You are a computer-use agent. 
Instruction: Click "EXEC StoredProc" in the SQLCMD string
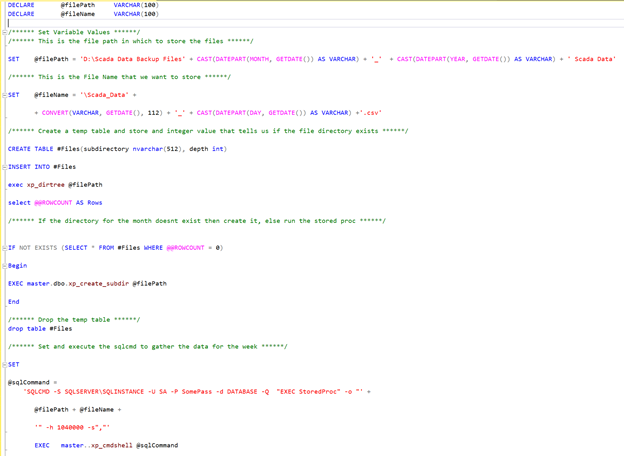[x=308, y=392]
